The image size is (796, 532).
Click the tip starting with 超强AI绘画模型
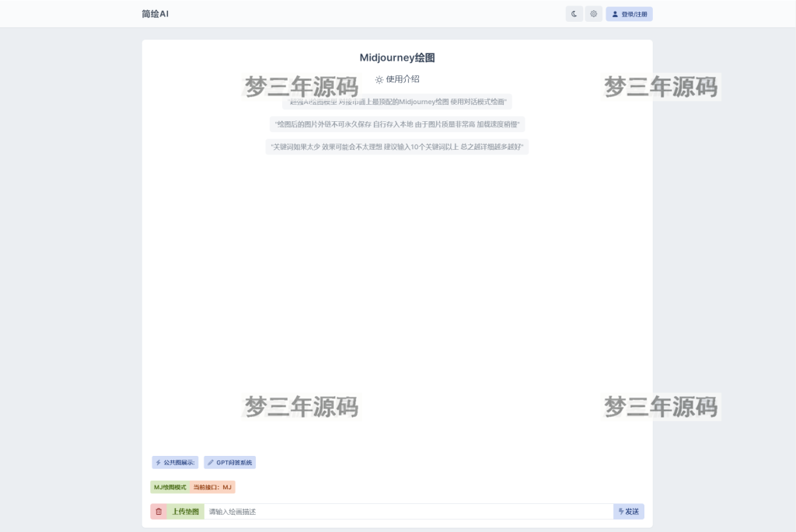(x=397, y=102)
